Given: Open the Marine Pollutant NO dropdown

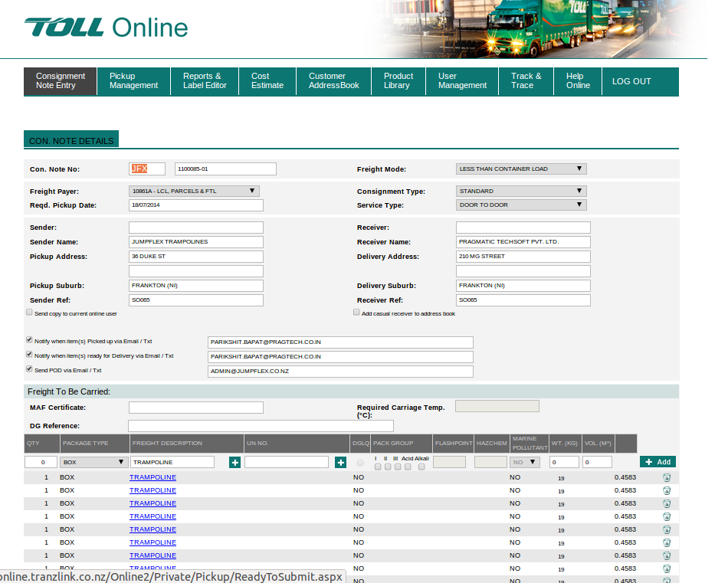Looking at the screenshot, I should click(525, 462).
